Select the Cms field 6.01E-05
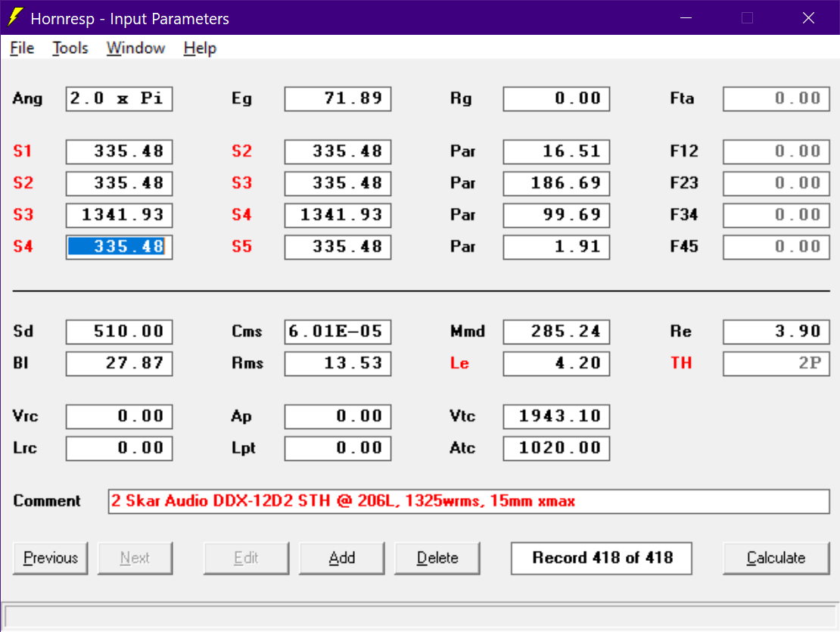This screenshot has width=840, height=632. tap(338, 332)
